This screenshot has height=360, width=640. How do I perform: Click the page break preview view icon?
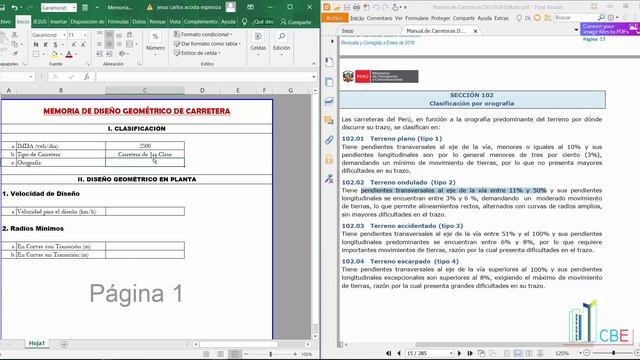tap(235, 354)
